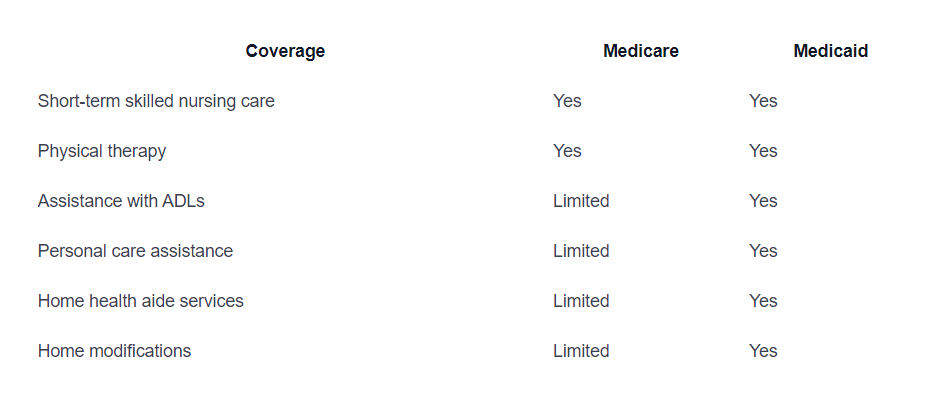Select Home health aide services label
930x397 pixels.
click(141, 301)
